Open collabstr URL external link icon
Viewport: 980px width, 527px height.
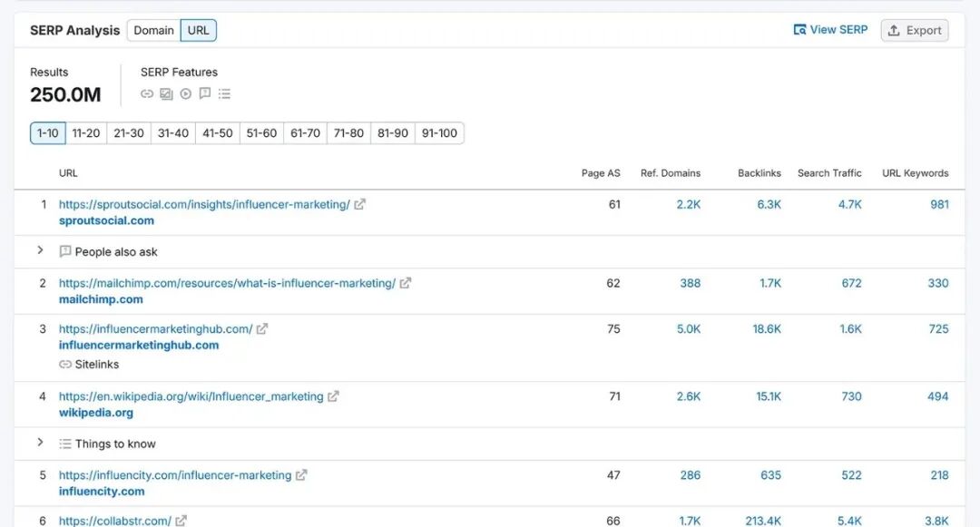pyautogui.click(x=181, y=520)
